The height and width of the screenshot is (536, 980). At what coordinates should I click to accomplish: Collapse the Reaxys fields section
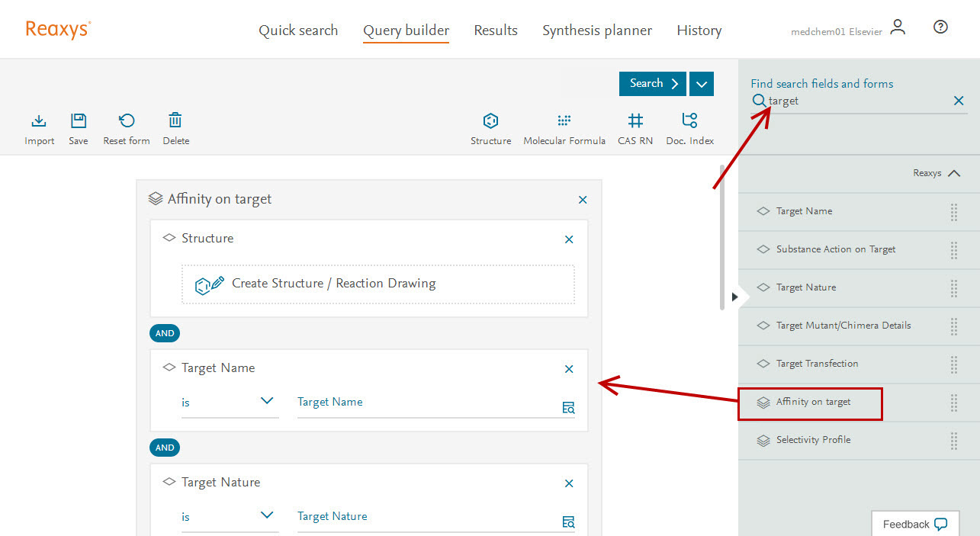pos(953,173)
